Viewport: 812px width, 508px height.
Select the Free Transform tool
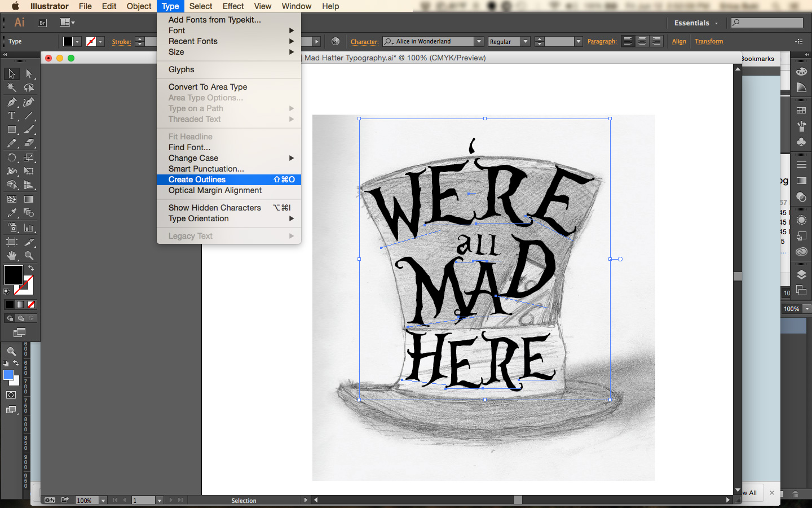point(29,171)
